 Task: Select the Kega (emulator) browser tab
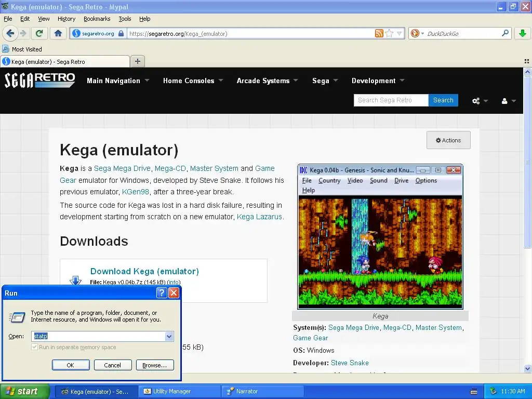pos(65,61)
